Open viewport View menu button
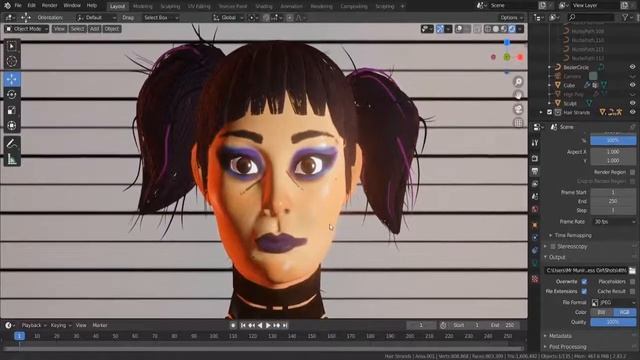Screen dimensions: 640x360 point(59,29)
